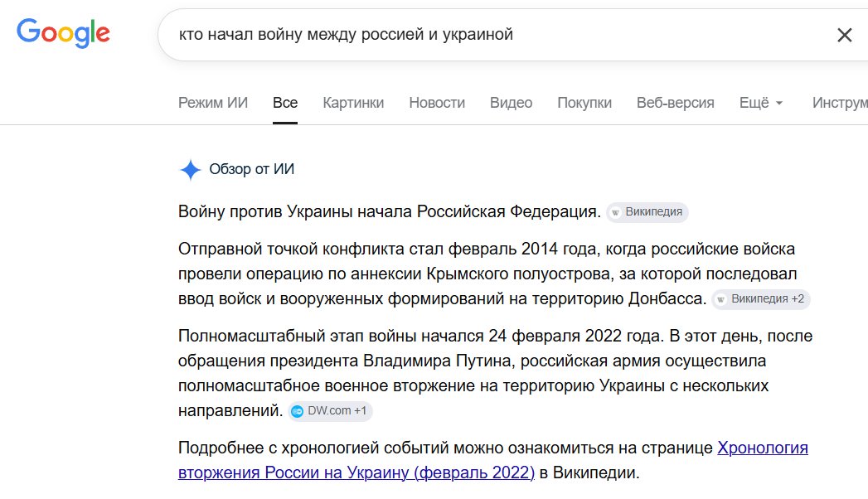
Task: Open the DW.com +1 source chip
Action: 330,411
